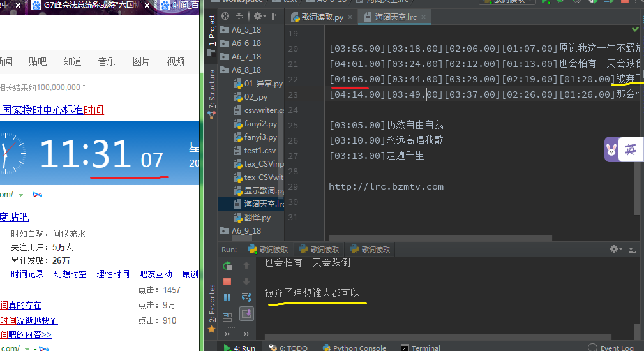The width and height of the screenshot is (644, 351).
Task: Click the green inspection checkmark in editor
Action: (x=635, y=29)
